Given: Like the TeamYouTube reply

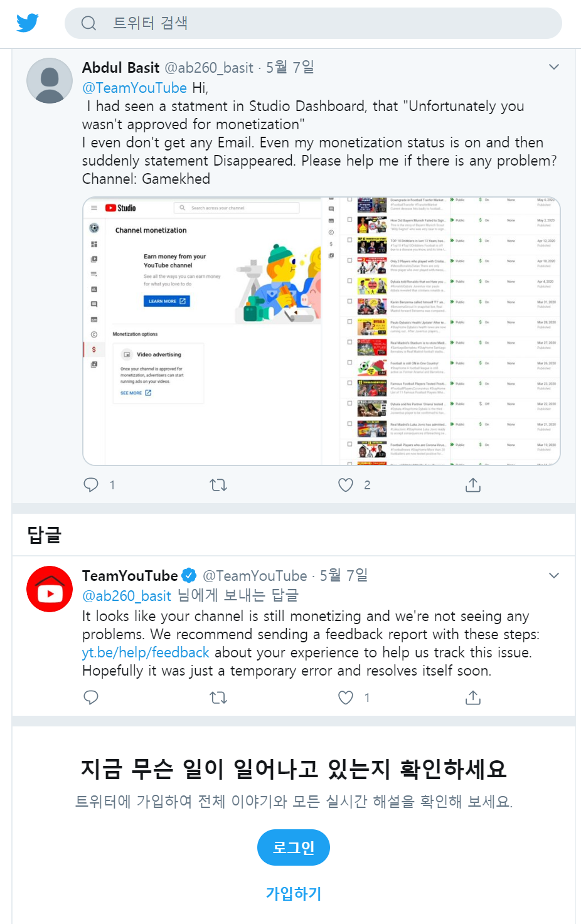Looking at the screenshot, I should [x=346, y=698].
